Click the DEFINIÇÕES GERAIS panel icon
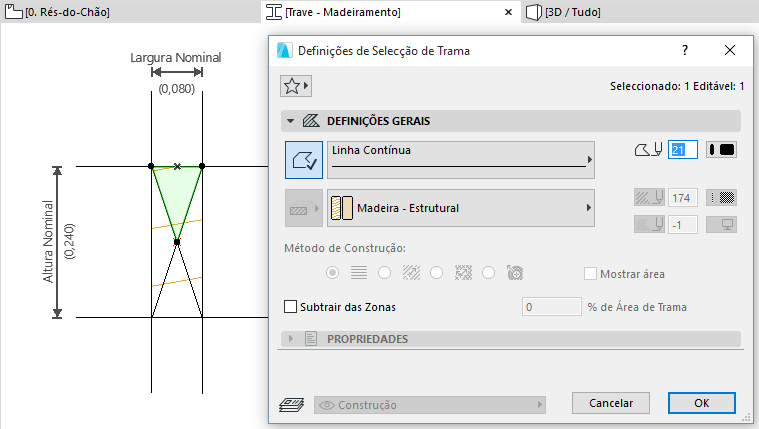The height and width of the screenshot is (429, 759). click(x=311, y=121)
